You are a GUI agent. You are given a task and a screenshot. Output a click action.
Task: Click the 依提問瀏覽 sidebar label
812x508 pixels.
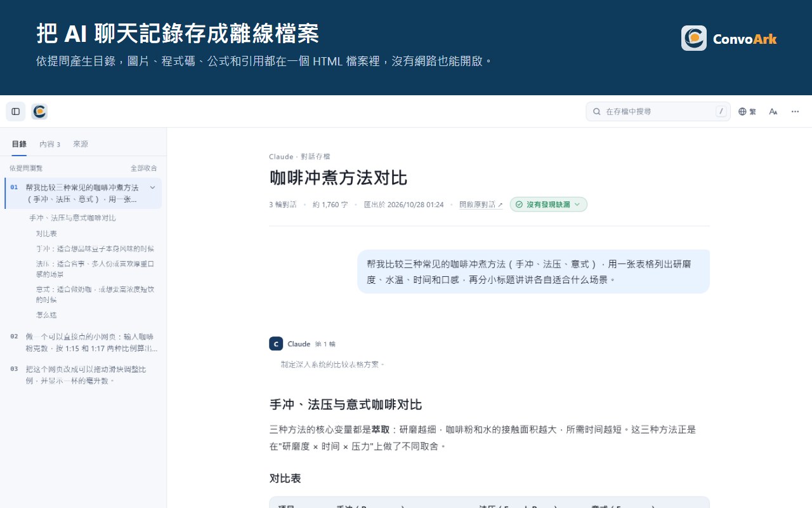point(26,168)
